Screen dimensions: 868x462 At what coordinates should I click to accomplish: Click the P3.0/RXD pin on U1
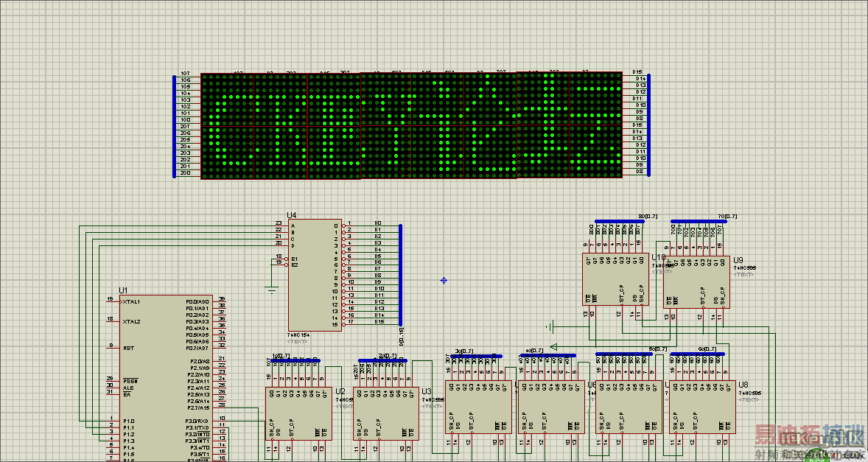pyautogui.click(x=197, y=421)
